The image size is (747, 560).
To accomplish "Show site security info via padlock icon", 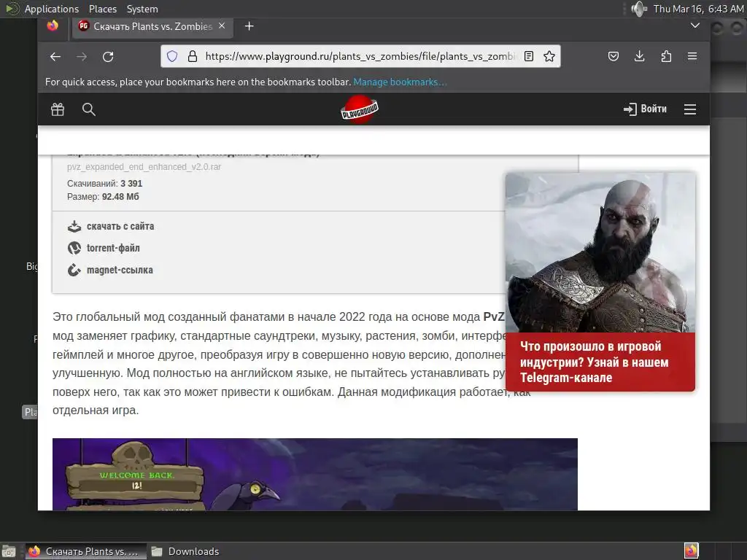I will click(x=193, y=56).
